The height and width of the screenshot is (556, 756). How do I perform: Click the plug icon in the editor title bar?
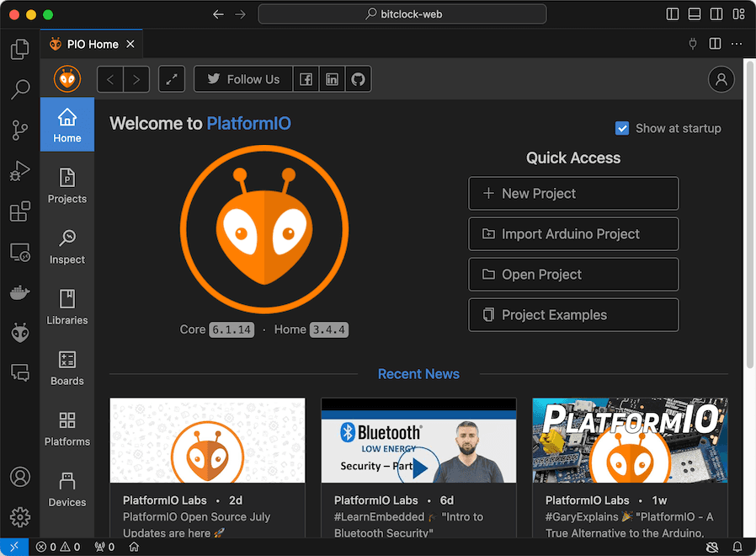click(693, 44)
